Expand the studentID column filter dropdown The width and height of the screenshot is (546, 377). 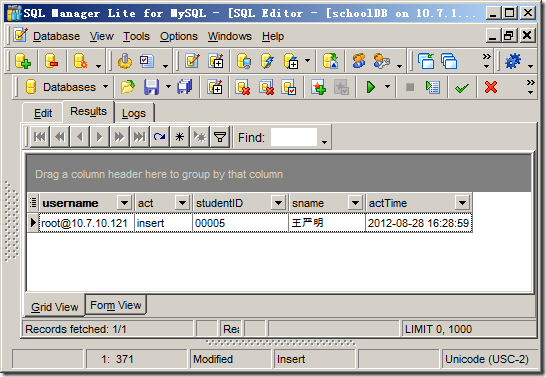[278, 203]
